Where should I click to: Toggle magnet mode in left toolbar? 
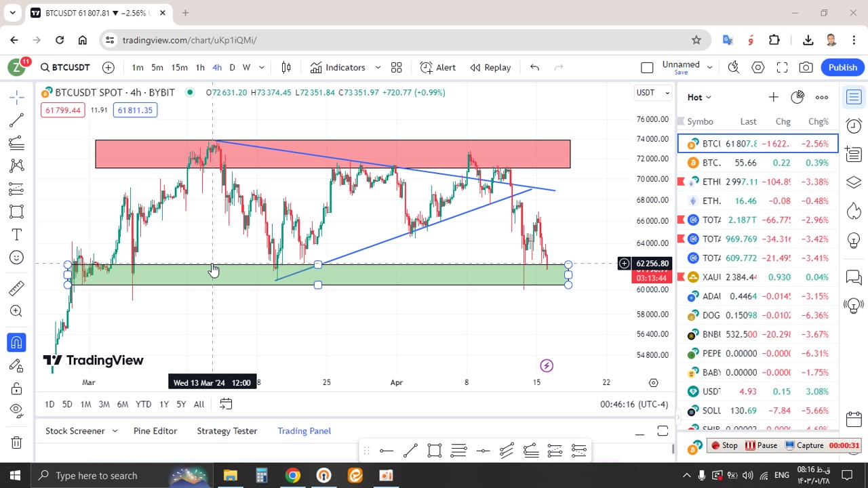17,342
